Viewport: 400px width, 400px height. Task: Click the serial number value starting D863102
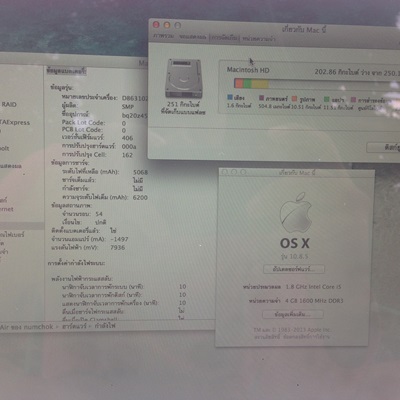tap(135, 98)
